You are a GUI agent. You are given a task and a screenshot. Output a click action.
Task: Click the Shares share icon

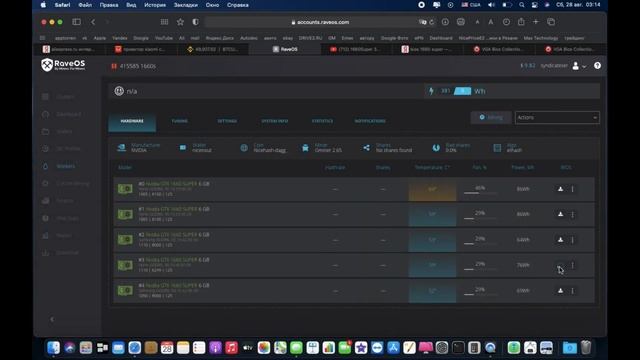pyautogui.click(x=367, y=148)
